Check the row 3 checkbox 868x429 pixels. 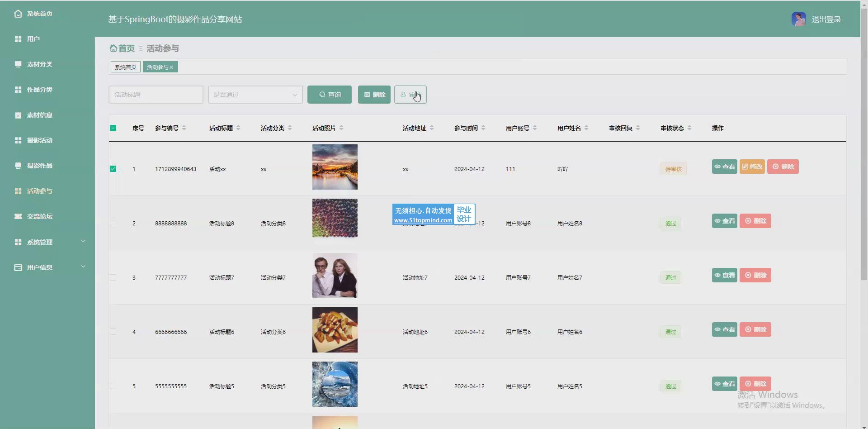pos(113,277)
